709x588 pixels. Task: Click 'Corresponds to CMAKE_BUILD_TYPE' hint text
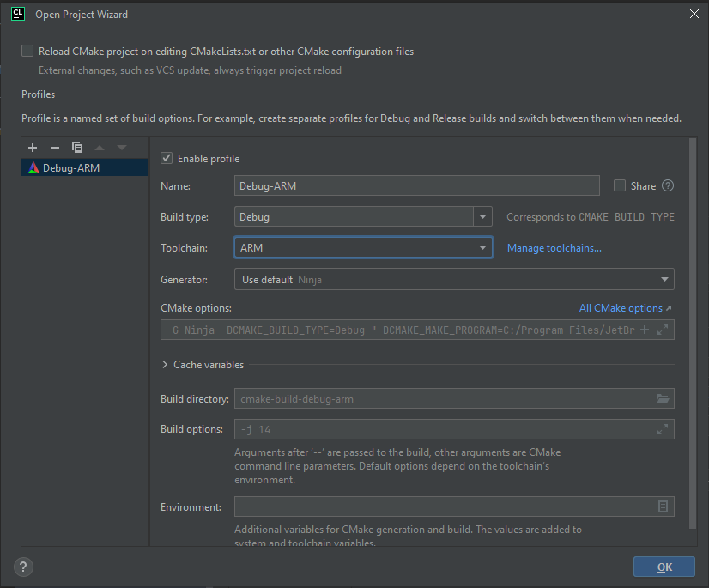click(x=590, y=217)
